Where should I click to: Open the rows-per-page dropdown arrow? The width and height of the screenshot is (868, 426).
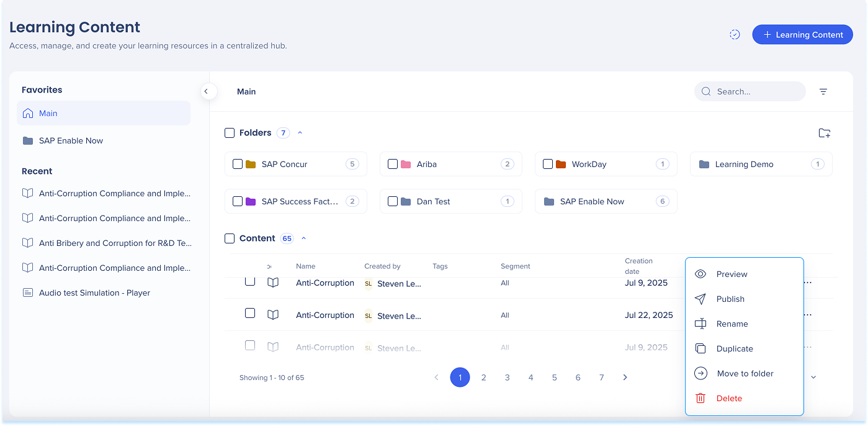tap(813, 377)
